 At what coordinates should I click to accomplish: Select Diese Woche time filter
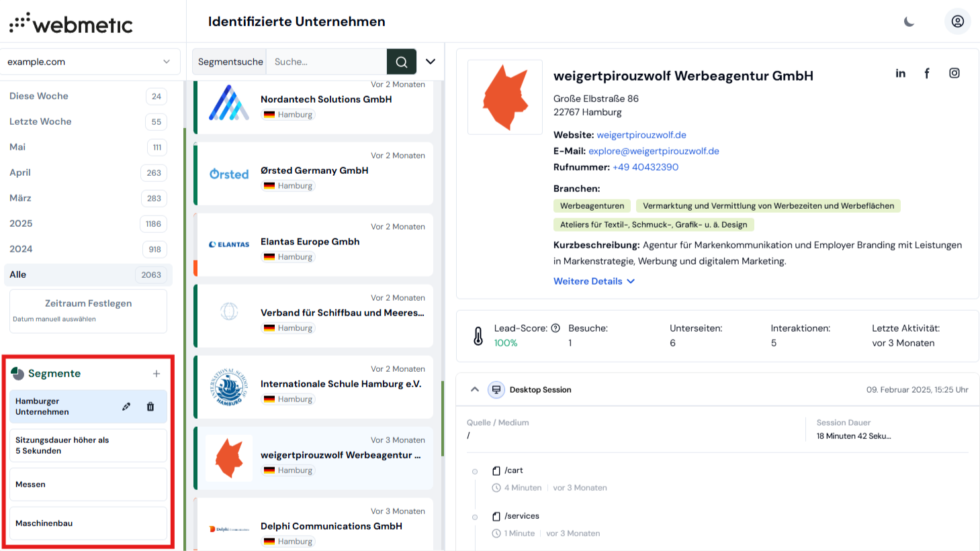click(88, 96)
